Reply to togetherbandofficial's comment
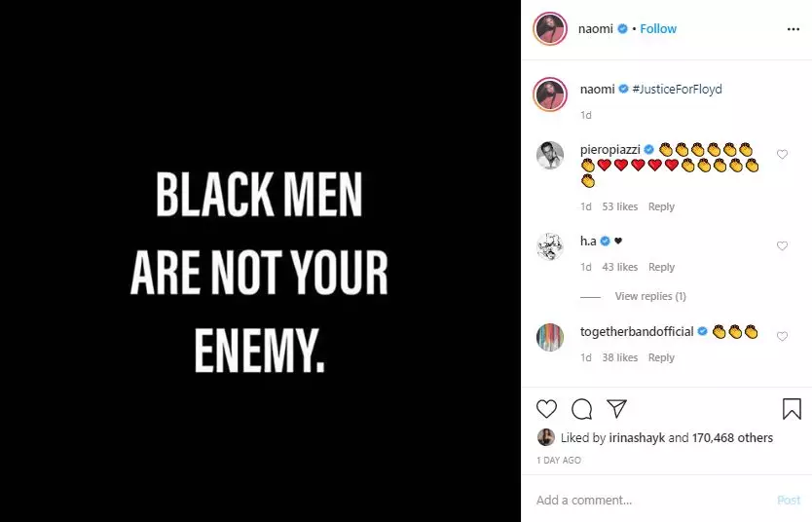The image size is (812, 522). [x=661, y=357]
